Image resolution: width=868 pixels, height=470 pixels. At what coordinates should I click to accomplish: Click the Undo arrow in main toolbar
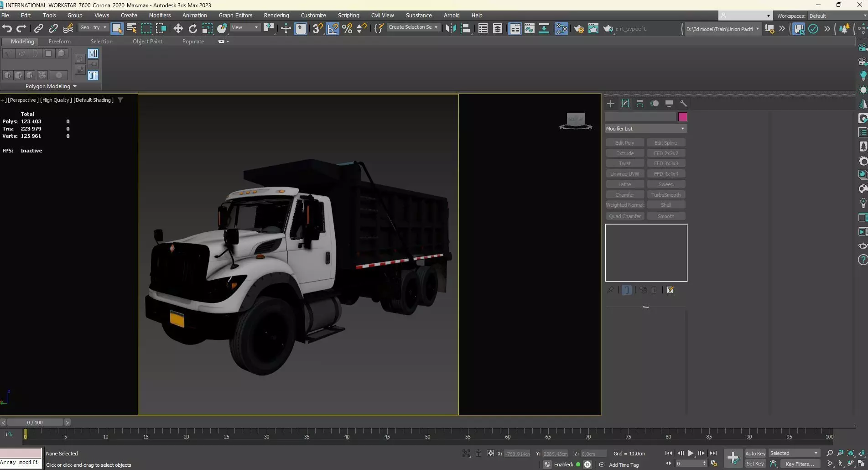tap(7, 28)
